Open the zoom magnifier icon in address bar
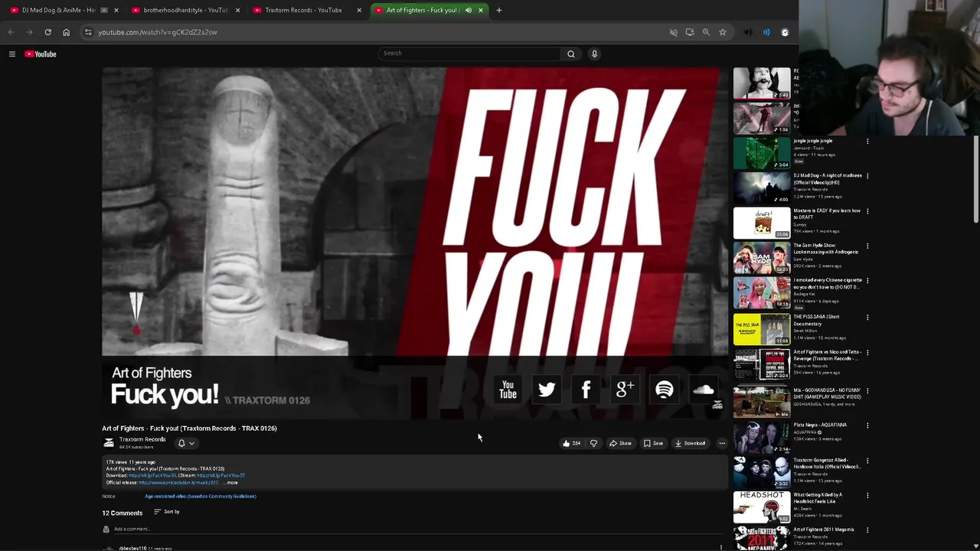 point(706,32)
